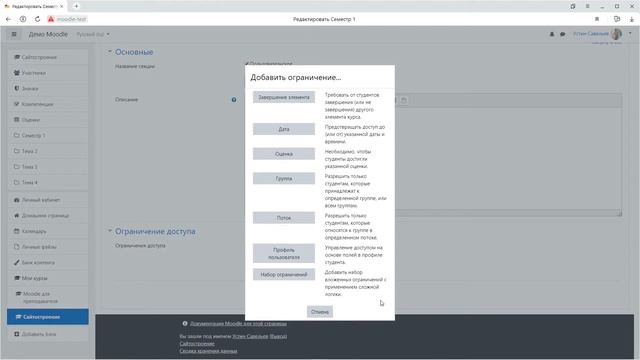Click the Личные файлы file icon
This screenshot has width=640, height=360.
[x=17, y=247]
